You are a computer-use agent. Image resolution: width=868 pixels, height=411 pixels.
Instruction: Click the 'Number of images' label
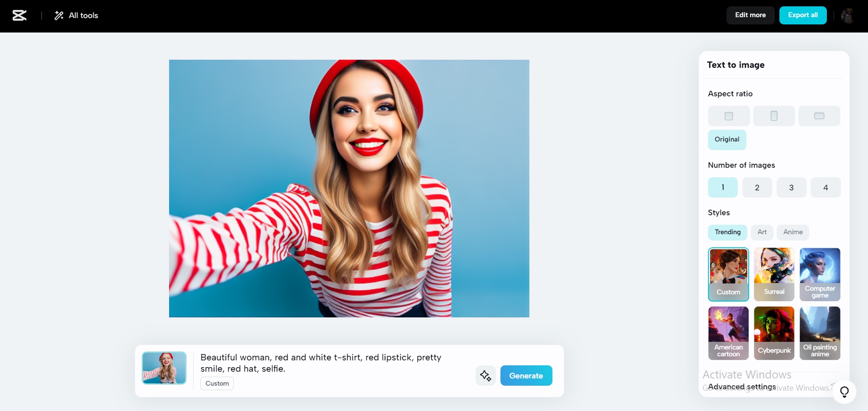point(741,165)
